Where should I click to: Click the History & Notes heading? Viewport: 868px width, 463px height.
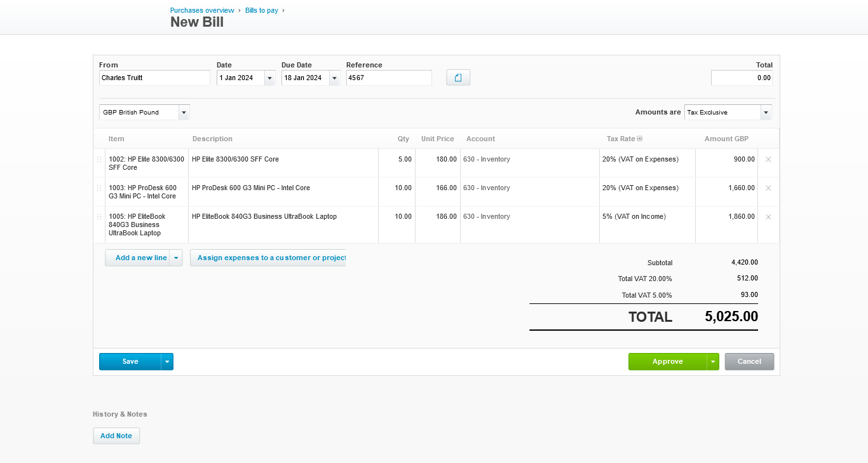[x=120, y=414]
